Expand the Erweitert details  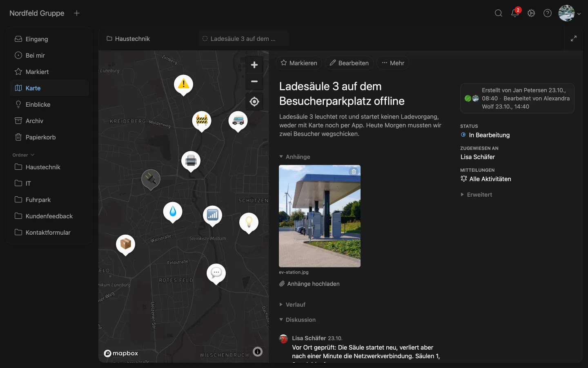(476, 195)
